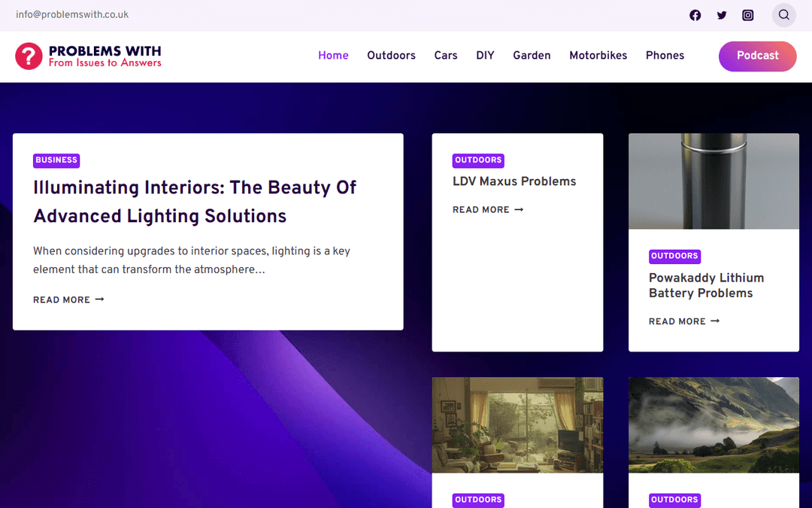Open the Instagram social icon
This screenshot has width=812, height=508.
click(748, 15)
